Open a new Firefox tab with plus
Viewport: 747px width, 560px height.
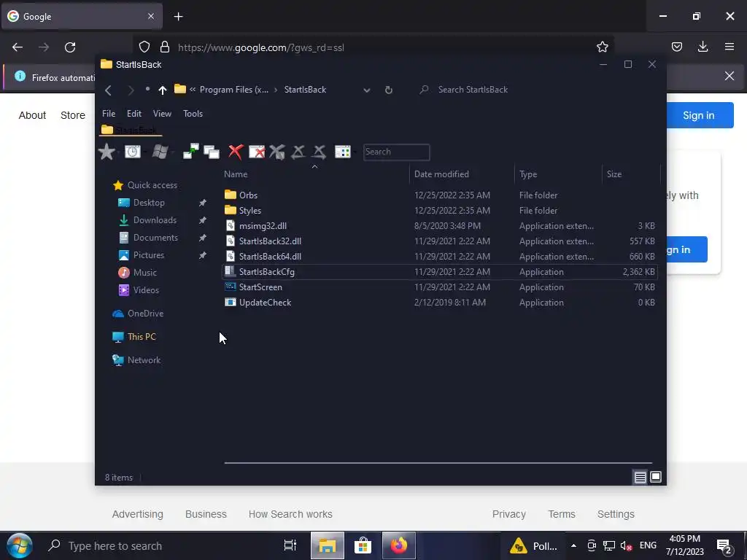pyautogui.click(x=178, y=17)
